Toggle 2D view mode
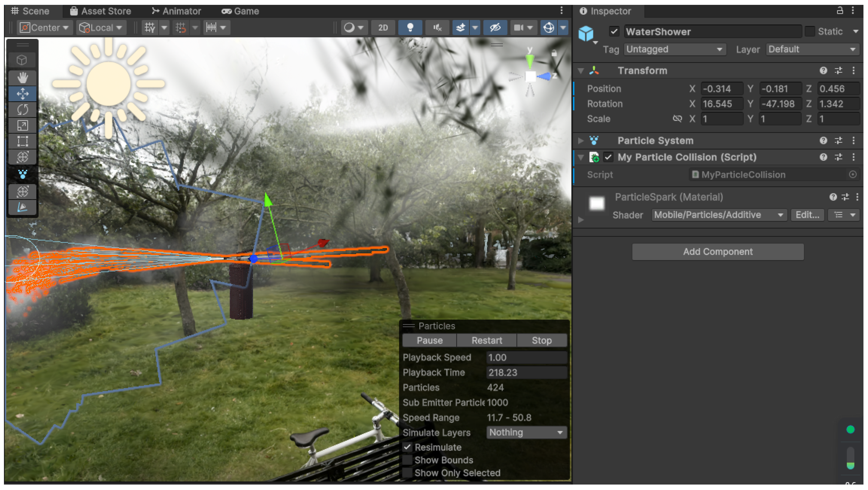 pyautogui.click(x=383, y=28)
